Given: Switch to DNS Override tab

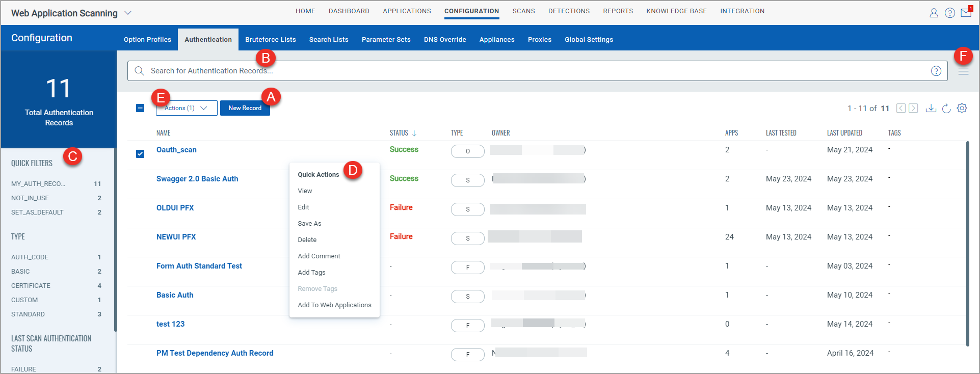Looking at the screenshot, I should [445, 40].
